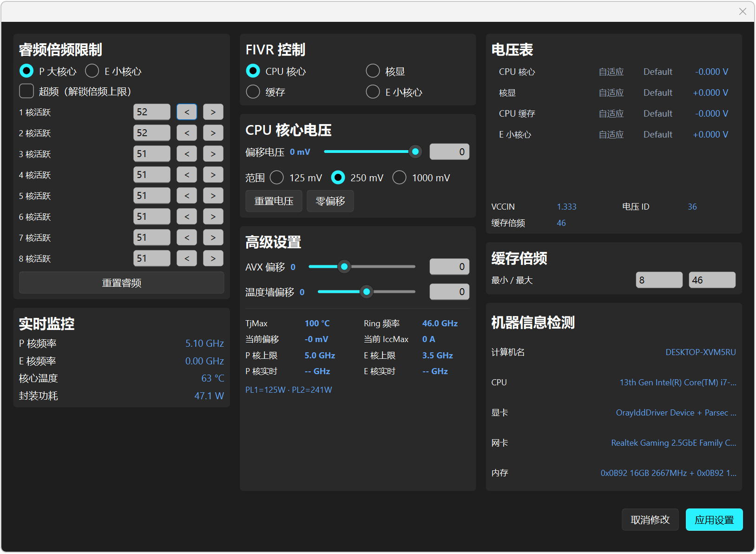The height and width of the screenshot is (554, 756).
Task: Decrease the 8 核活跃 multiplier with <
Action: pos(187,258)
